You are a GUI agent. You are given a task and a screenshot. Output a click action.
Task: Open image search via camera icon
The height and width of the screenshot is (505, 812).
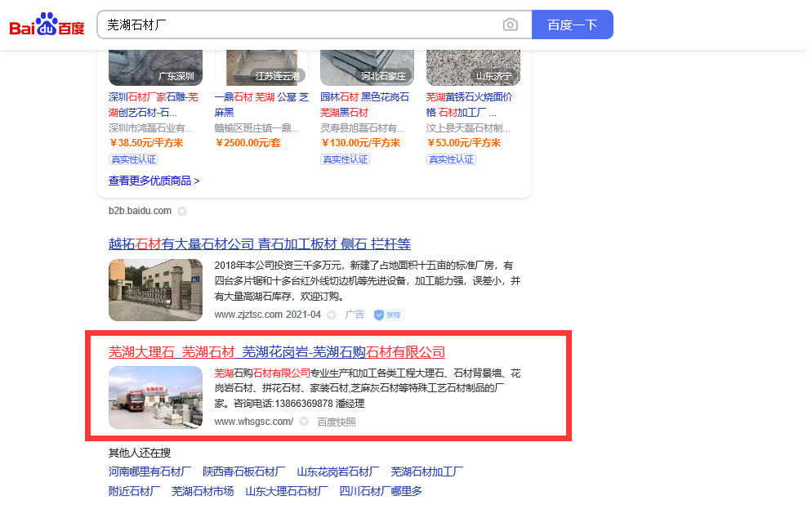(x=511, y=25)
